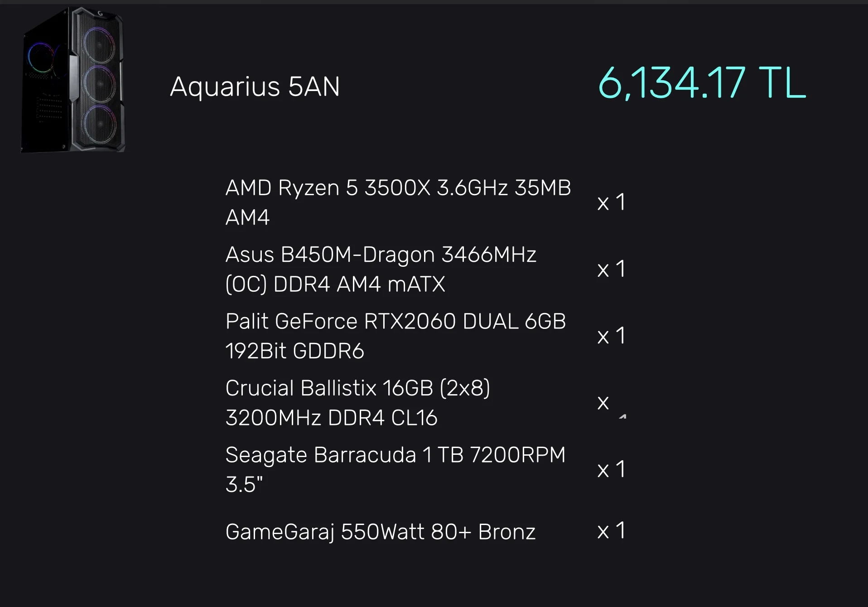Select GameGaraj 550Watt 80+ Bronz entry

point(381,531)
